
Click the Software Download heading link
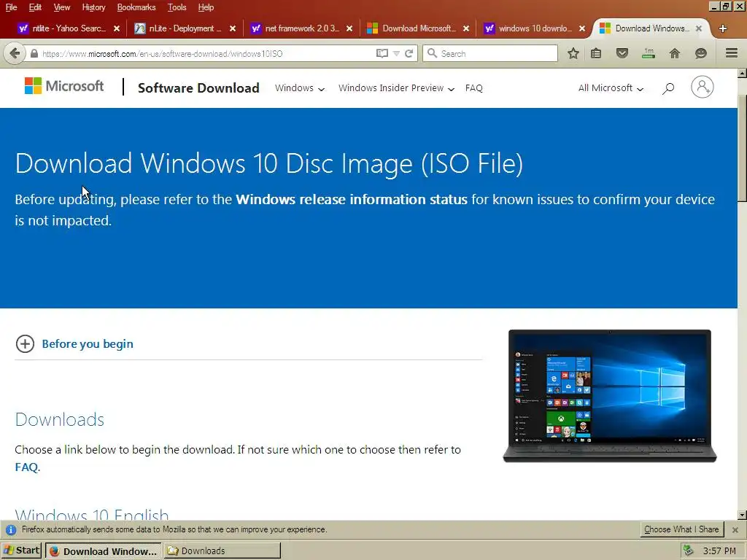198,88
